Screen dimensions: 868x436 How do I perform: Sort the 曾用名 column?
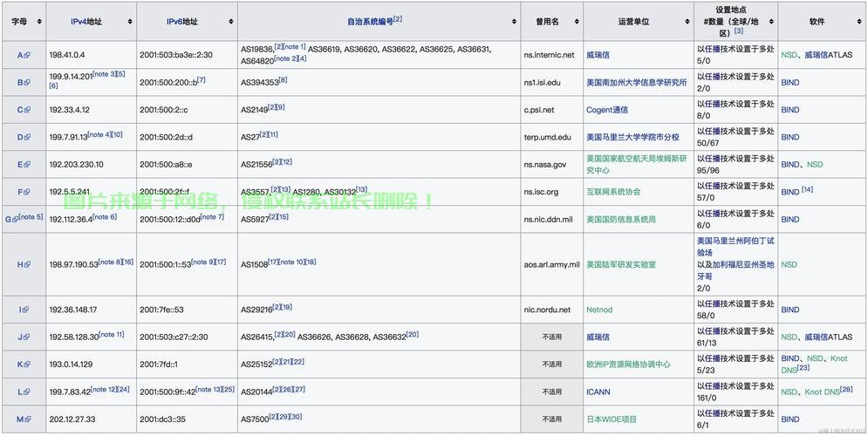click(577, 22)
